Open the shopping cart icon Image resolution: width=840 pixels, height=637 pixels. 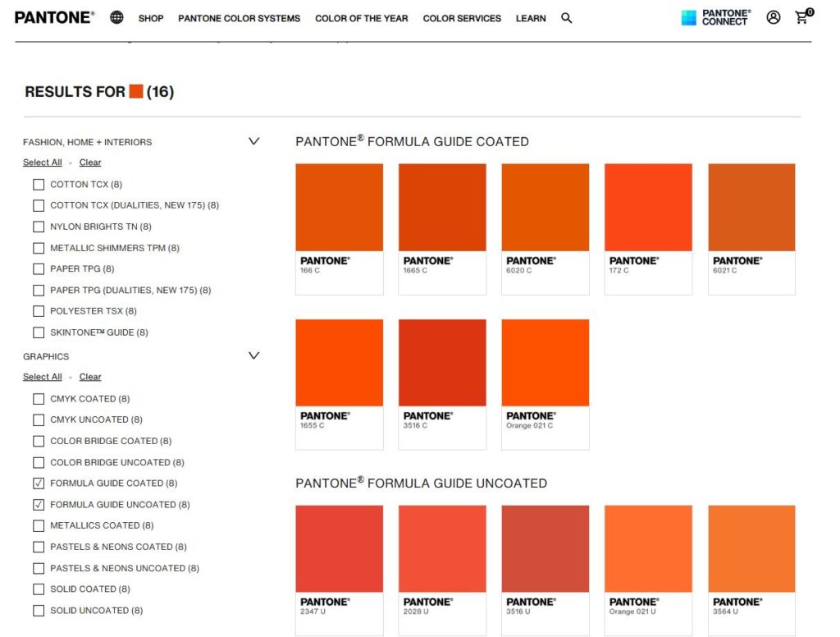[x=801, y=17]
